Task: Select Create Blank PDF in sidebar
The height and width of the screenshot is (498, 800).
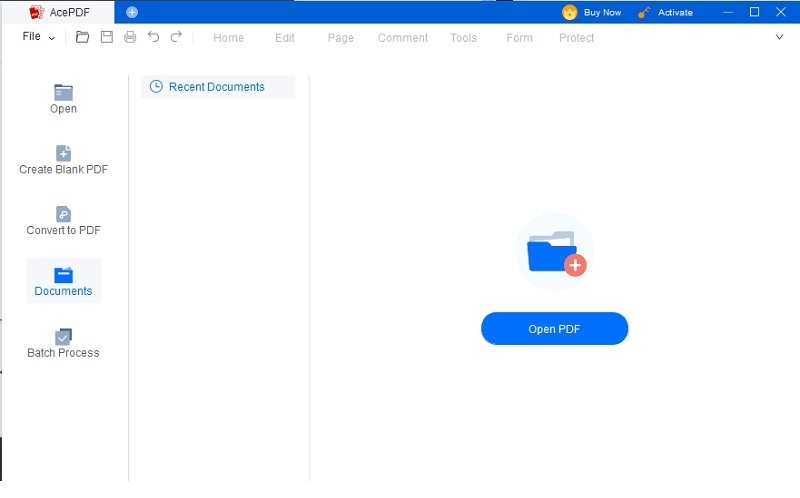Action: [x=63, y=160]
